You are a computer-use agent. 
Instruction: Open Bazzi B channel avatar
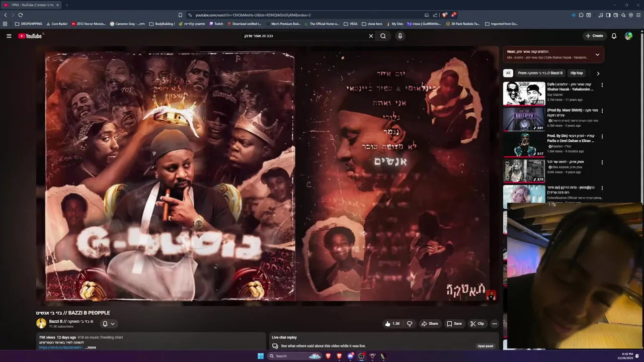click(x=41, y=323)
